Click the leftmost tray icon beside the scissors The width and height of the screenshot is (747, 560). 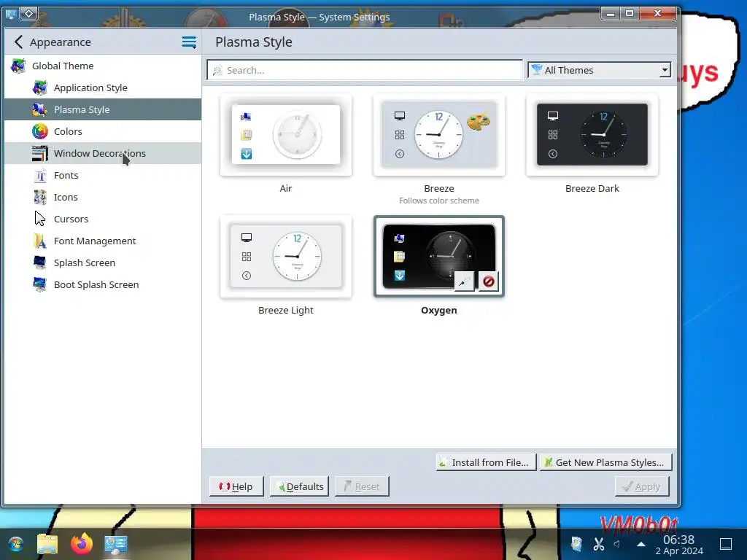click(576, 544)
